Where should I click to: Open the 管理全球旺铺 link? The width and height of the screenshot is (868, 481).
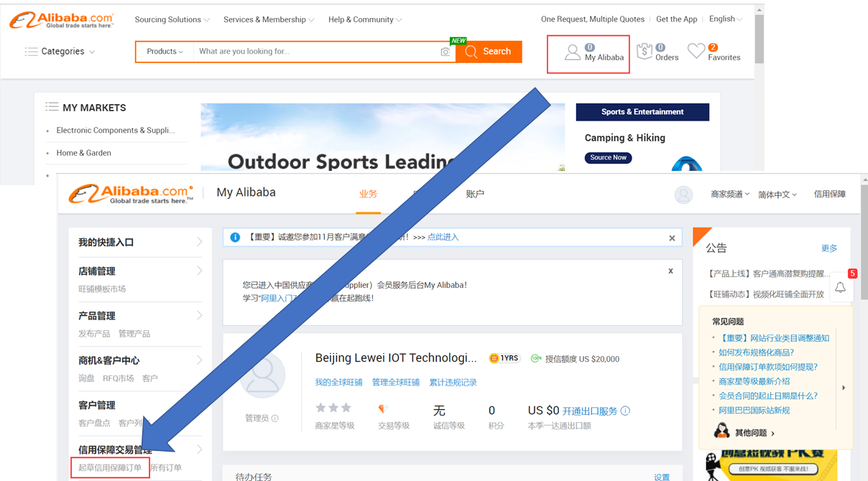click(395, 383)
